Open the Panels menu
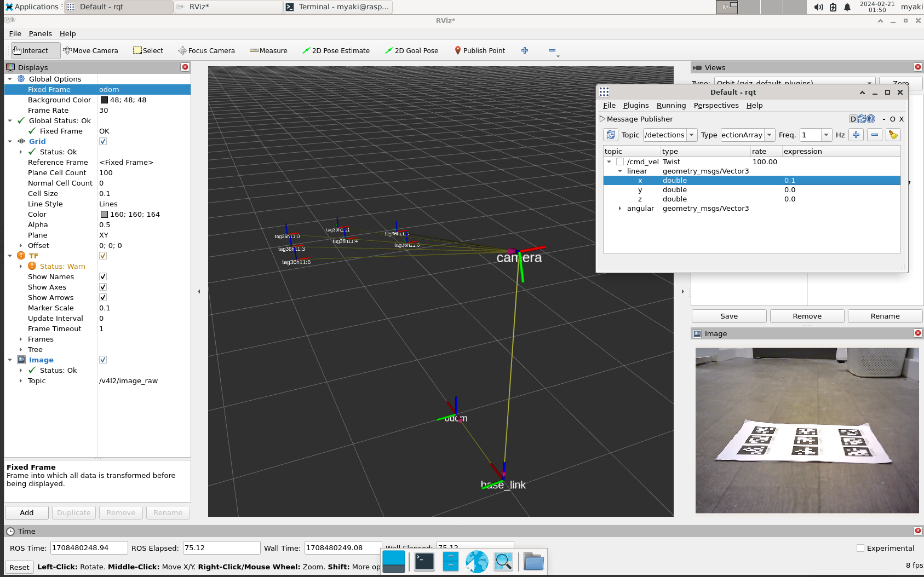 click(x=40, y=33)
